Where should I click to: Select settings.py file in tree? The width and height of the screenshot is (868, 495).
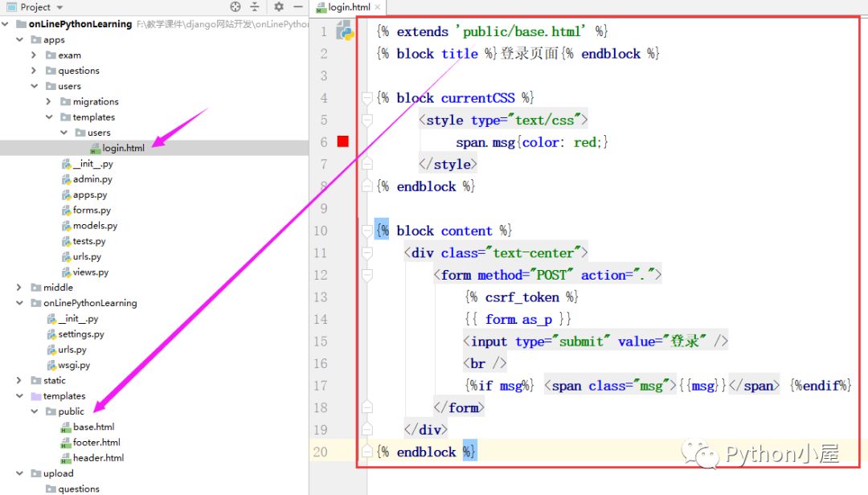(x=81, y=333)
